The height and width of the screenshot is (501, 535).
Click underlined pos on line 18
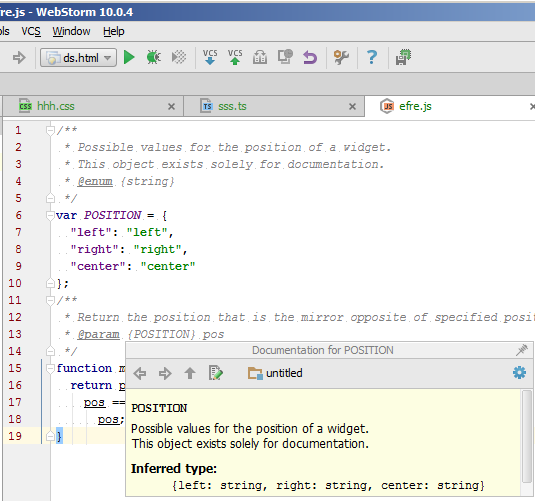point(108,419)
